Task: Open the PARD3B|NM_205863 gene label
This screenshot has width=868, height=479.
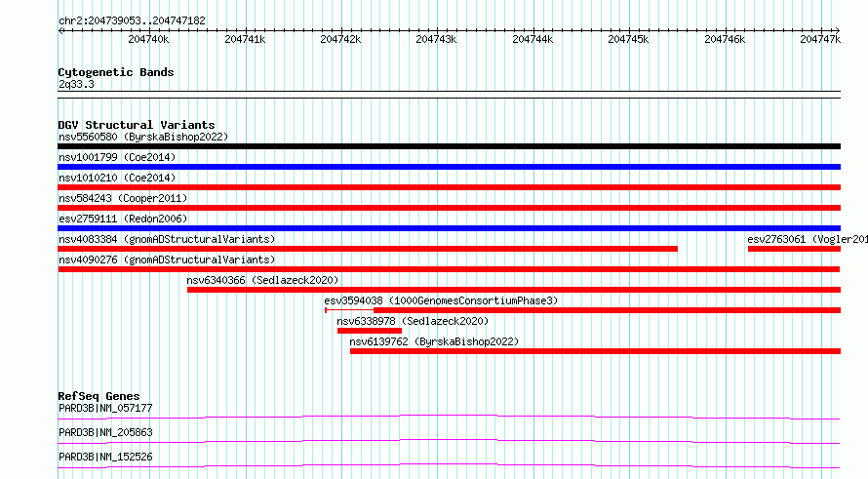Action: [105, 432]
